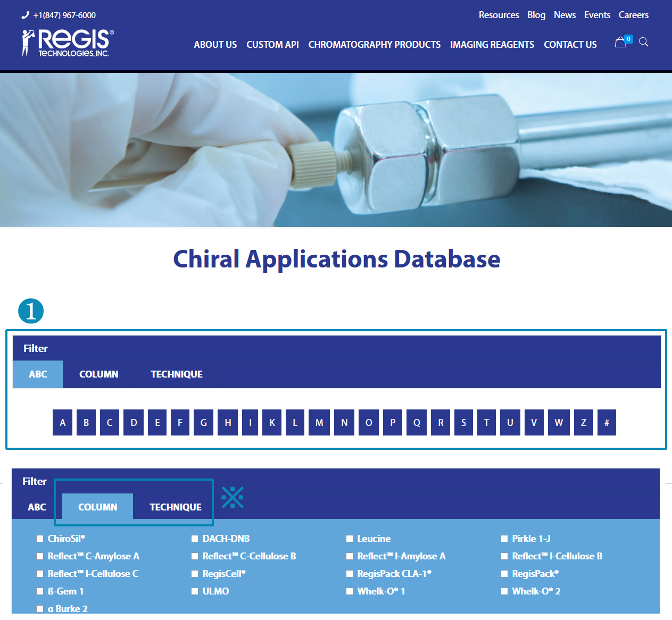Image resolution: width=672 pixels, height=620 pixels.
Task: Click letter T in the alphabet filter
Action: [486, 423]
